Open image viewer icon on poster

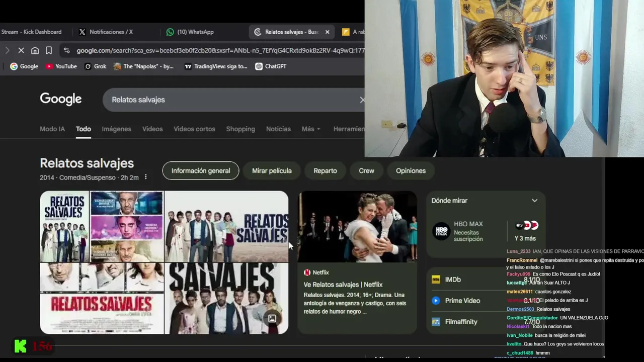[272, 318]
